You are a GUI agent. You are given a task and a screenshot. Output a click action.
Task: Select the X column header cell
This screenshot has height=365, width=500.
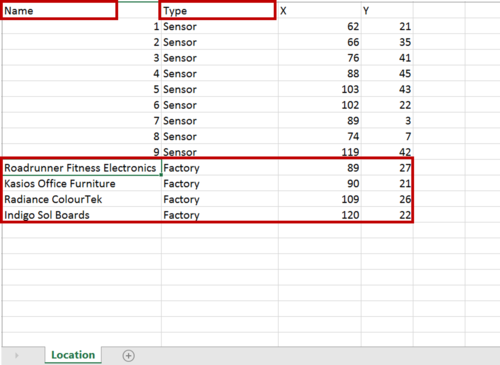click(320, 11)
